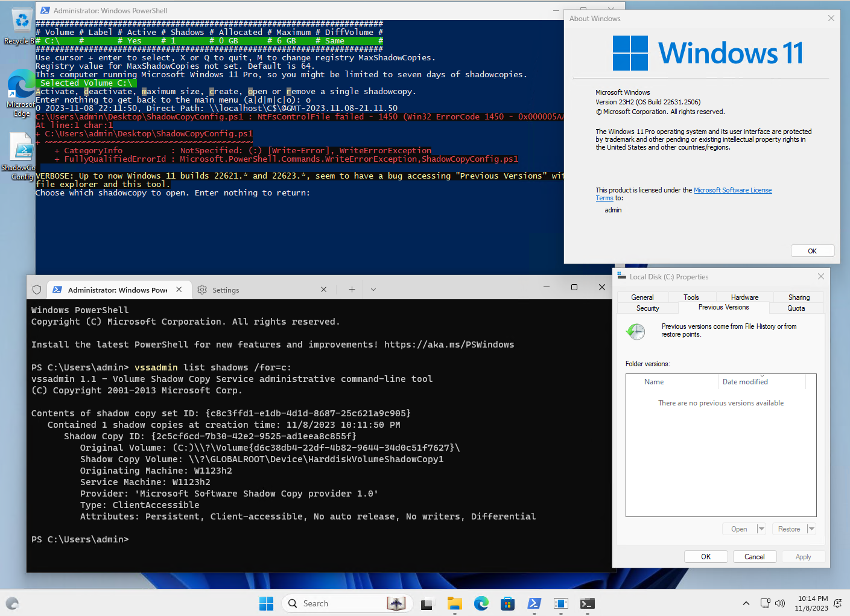This screenshot has width=850, height=616.
Task: Open notifications bell in taskbar corner
Action: [837, 603]
